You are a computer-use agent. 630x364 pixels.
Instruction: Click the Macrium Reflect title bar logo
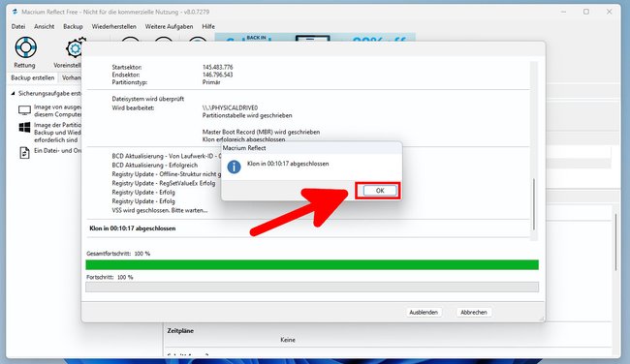coord(15,12)
